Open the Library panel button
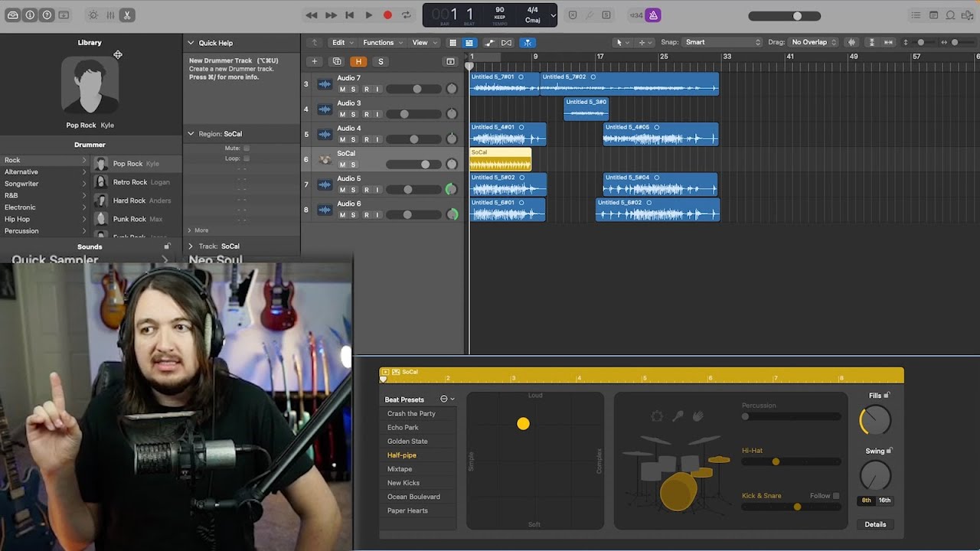This screenshot has width=980, height=551. (13, 15)
